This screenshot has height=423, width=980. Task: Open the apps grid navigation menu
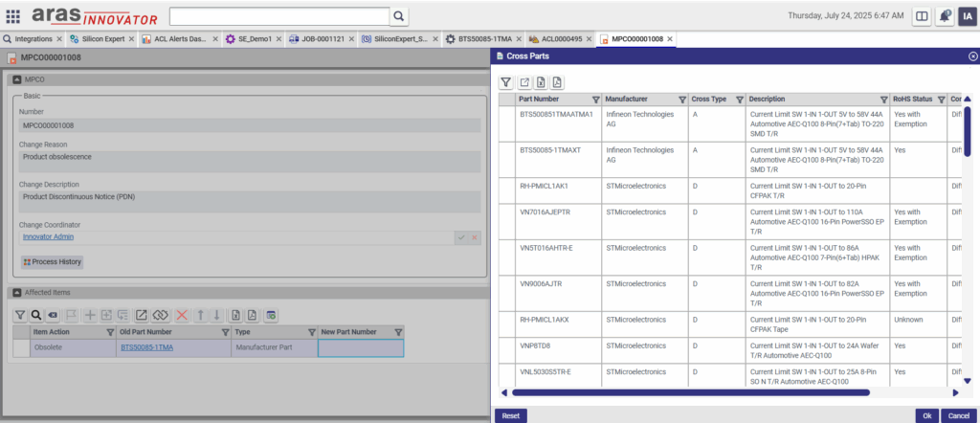[13, 16]
